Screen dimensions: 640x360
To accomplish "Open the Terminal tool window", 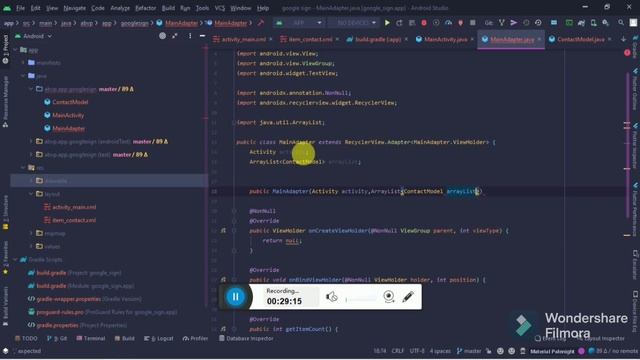I will [91, 339].
